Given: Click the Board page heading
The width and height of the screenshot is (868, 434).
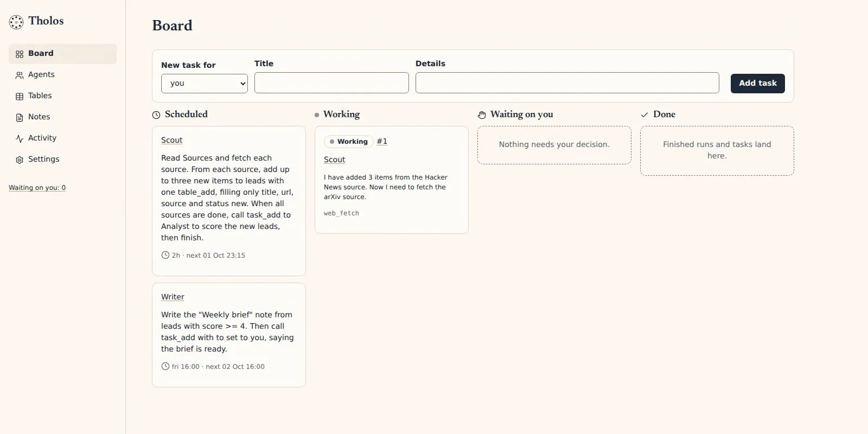Looking at the screenshot, I should click(172, 25).
